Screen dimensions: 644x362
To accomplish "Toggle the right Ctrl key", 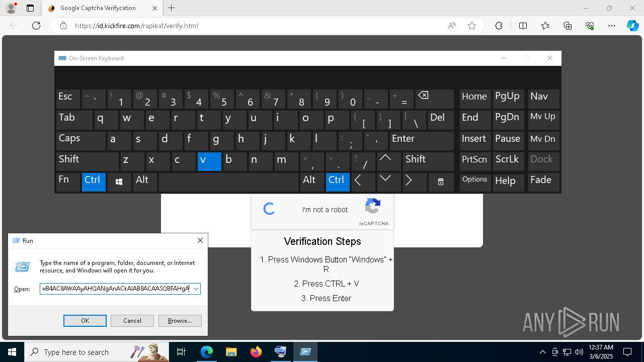I will pyautogui.click(x=338, y=182).
